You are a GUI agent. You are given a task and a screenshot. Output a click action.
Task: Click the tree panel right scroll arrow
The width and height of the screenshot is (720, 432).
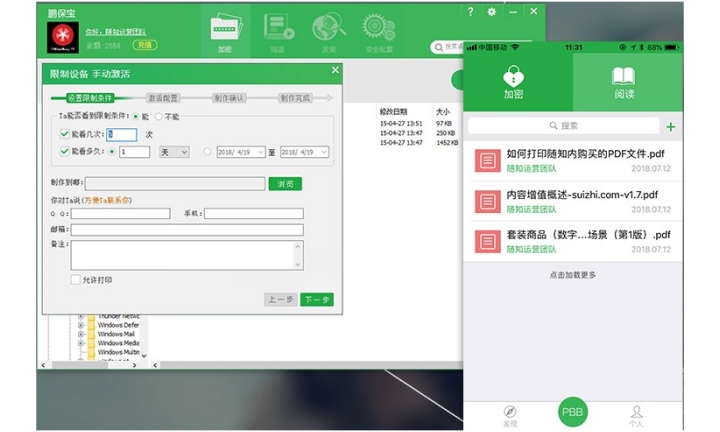(x=134, y=365)
